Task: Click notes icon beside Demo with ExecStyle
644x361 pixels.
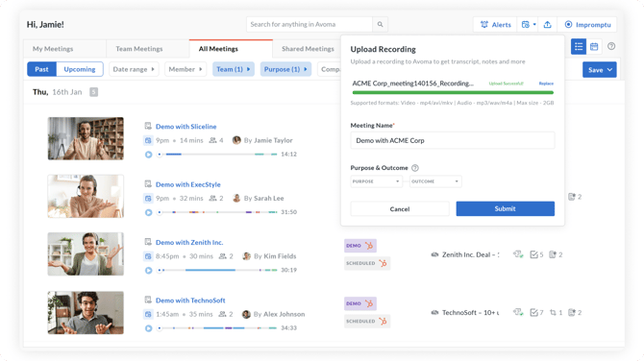Action: pos(148,183)
